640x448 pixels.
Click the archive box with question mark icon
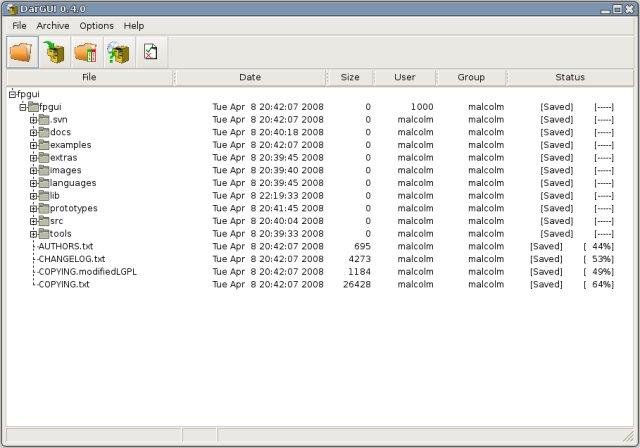(118, 52)
